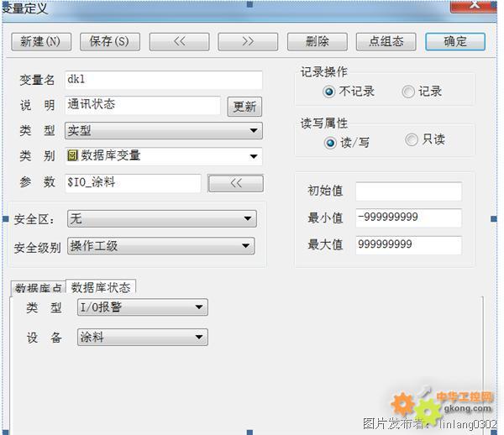The height and width of the screenshot is (435, 504).
Task: Click the empty 初始值 input field
Action: (x=408, y=191)
